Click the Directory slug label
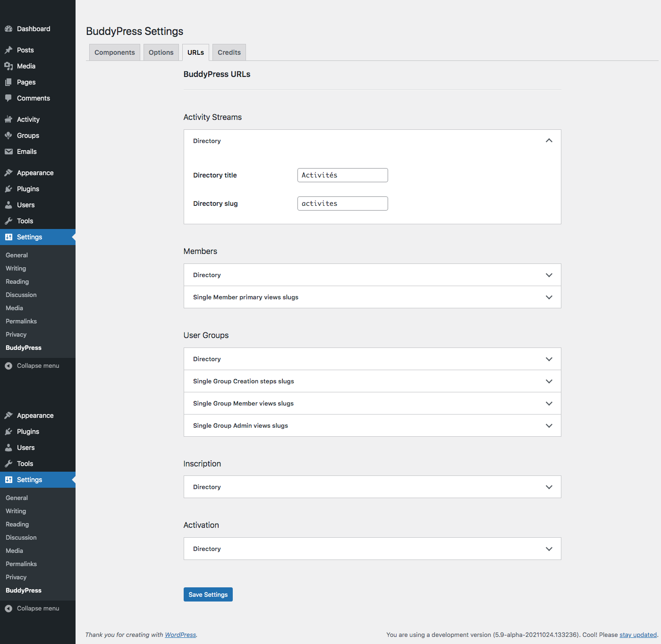The width and height of the screenshot is (661, 644). [215, 203]
